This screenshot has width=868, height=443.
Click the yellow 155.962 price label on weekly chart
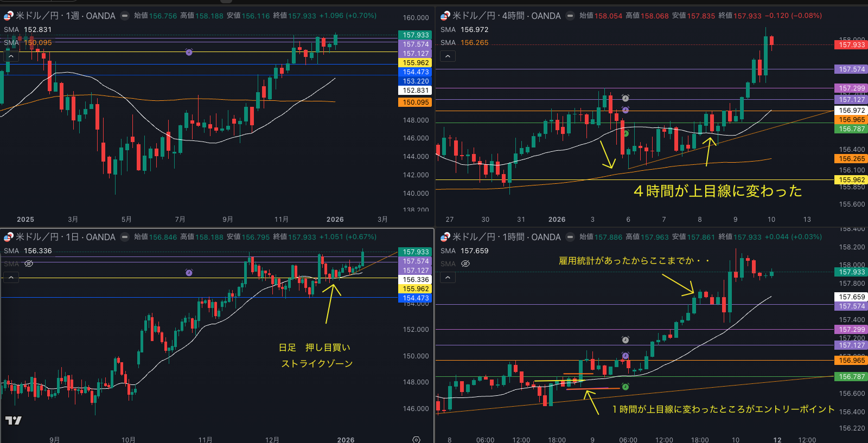416,63
